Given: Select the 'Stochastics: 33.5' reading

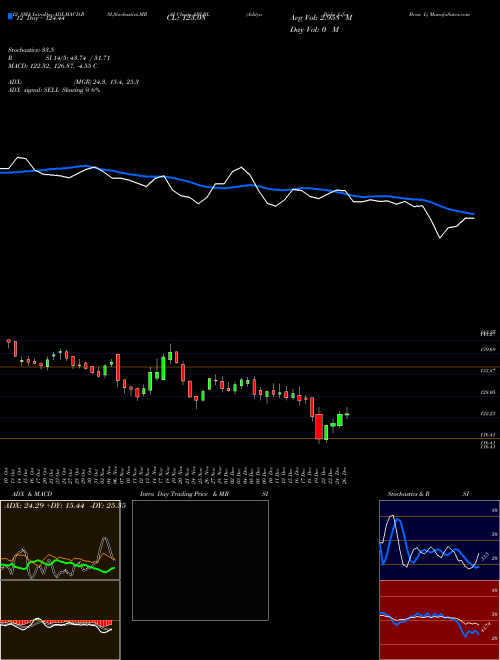Looking at the screenshot, I should (29, 50).
